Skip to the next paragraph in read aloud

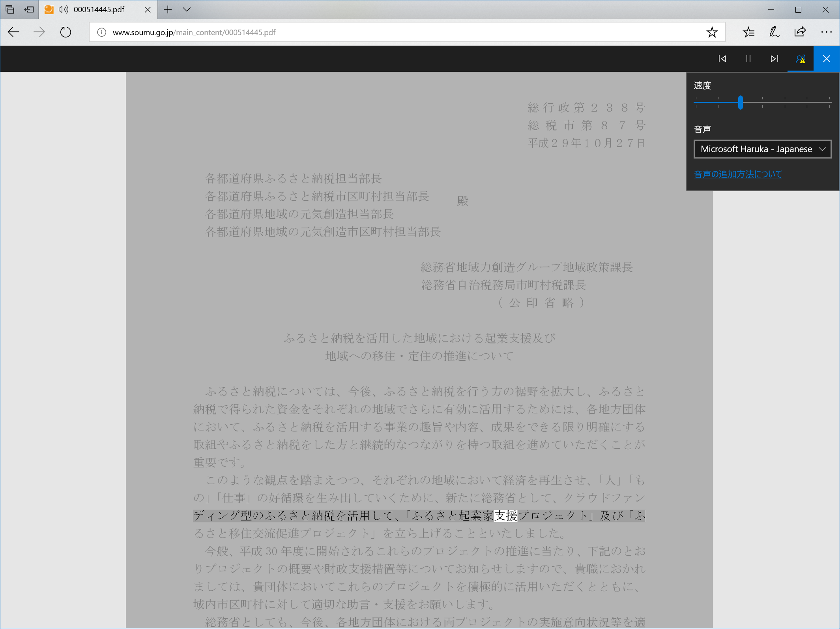(774, 58)
